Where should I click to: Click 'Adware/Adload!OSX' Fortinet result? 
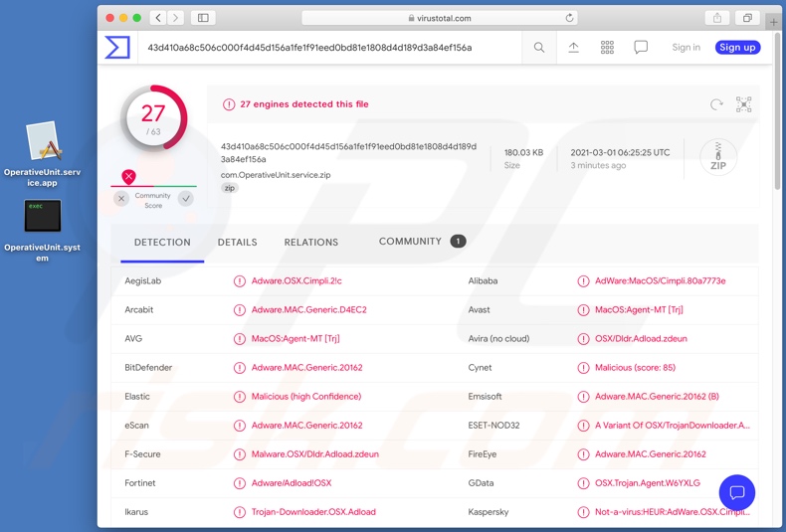[x=292, y=483]
